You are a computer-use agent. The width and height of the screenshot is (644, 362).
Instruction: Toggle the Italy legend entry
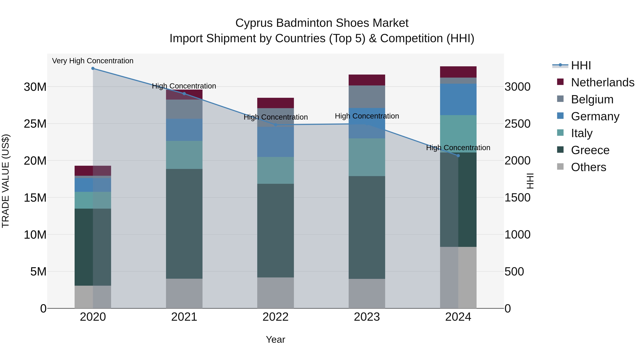[575, 133]
